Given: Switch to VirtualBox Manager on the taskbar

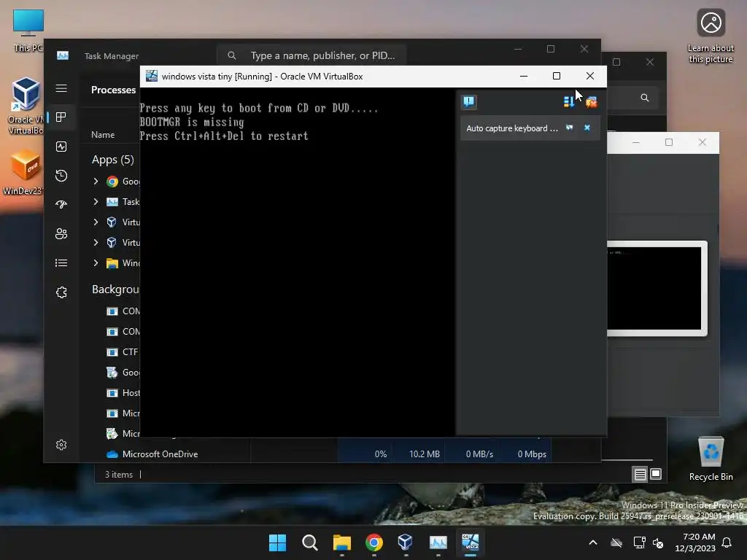Looking at the screenshot, I should (406, 542).
